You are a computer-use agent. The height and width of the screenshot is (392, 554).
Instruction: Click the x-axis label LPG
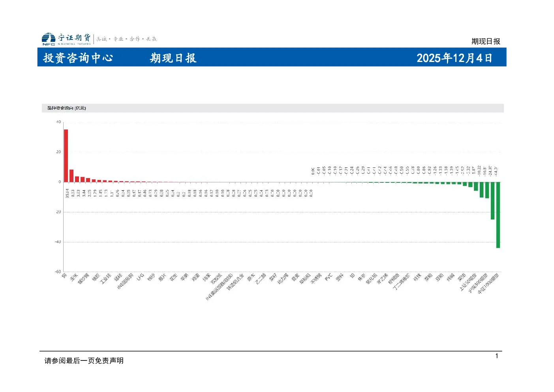[141, 277]
